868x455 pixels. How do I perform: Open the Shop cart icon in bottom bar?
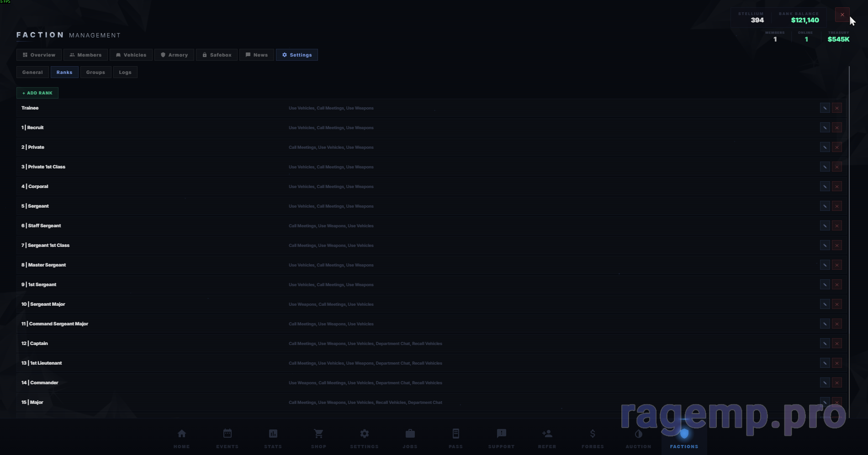[x=318, y=434]
